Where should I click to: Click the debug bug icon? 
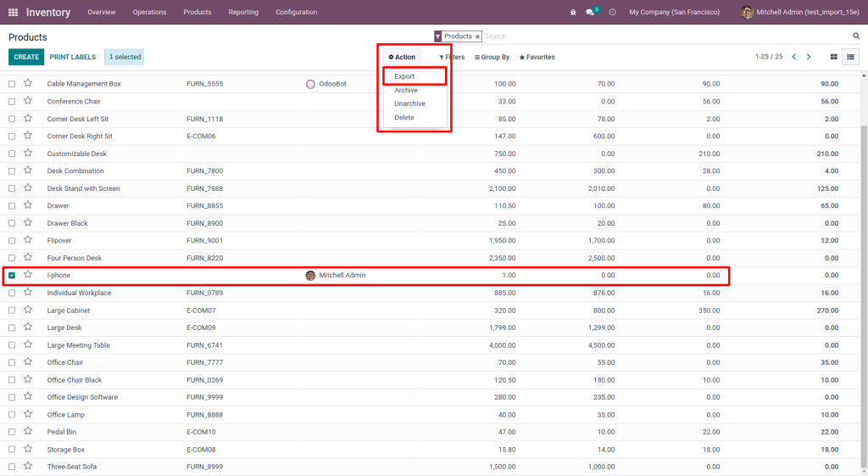pos(573,12)
